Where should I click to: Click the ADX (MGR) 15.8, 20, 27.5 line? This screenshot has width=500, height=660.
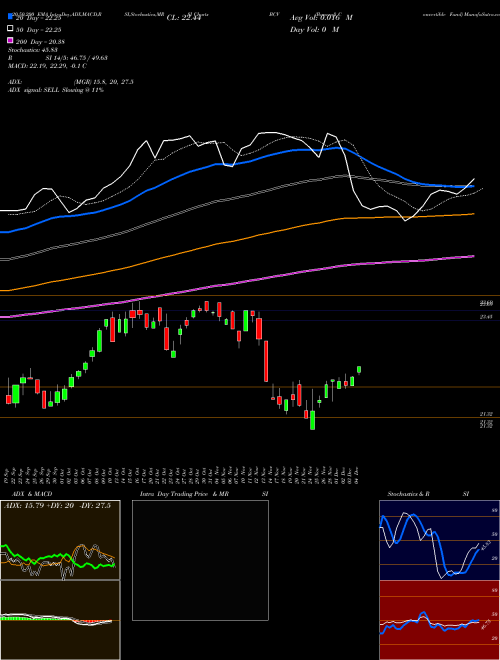coord(71,82)
